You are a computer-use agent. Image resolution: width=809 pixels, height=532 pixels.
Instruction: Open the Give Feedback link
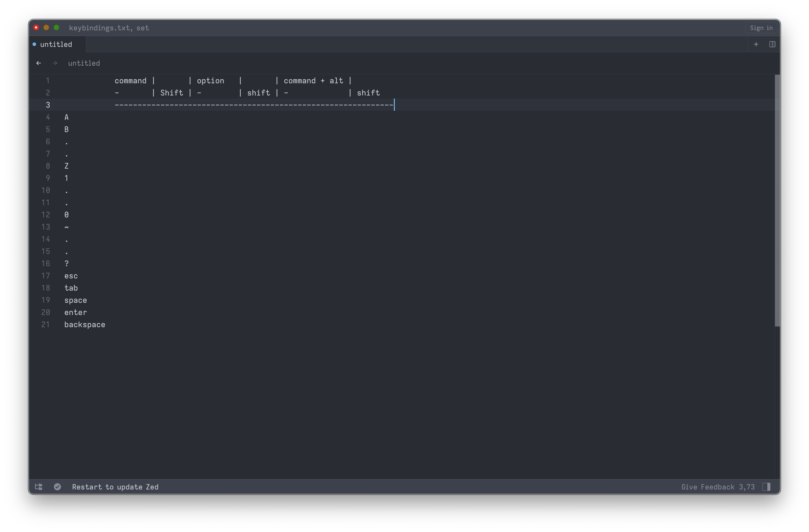point(708,487)
